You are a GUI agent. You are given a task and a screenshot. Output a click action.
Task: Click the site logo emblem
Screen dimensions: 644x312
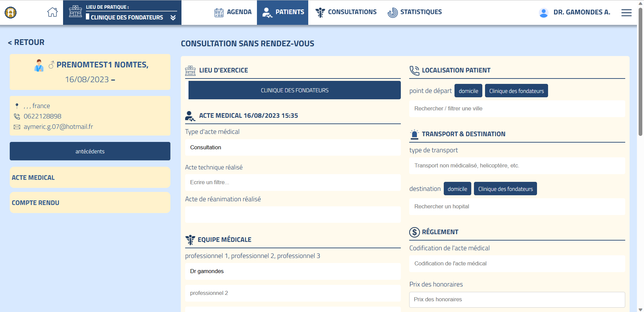click(10, 12)
